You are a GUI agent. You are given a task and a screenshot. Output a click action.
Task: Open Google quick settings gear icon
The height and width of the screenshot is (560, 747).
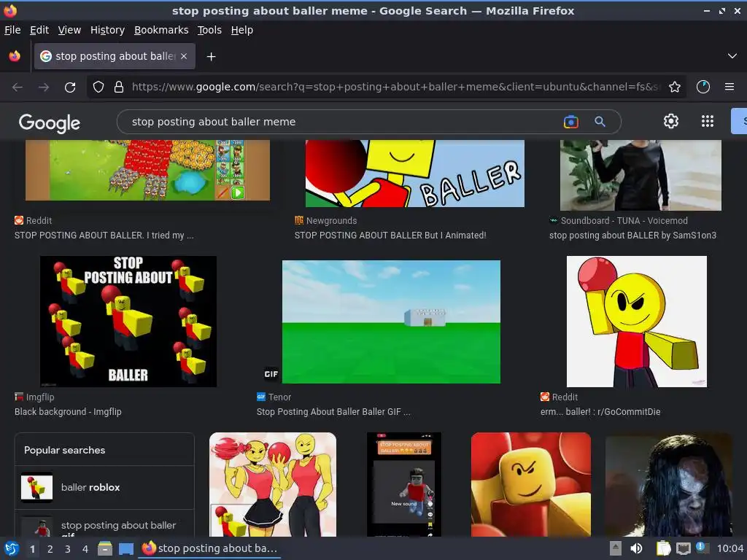pos(671,122)
